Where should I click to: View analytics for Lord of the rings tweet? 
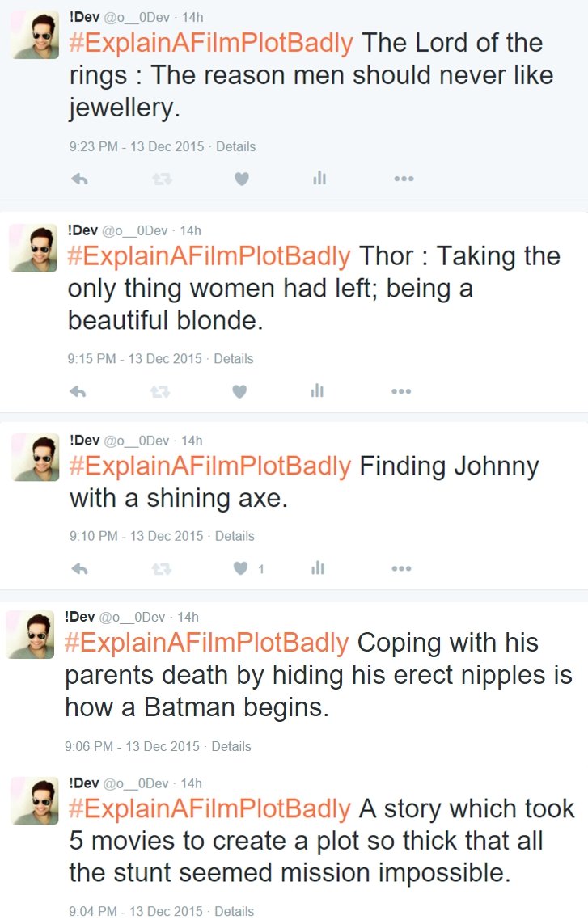pyautogui.click(x=319, y=179)
